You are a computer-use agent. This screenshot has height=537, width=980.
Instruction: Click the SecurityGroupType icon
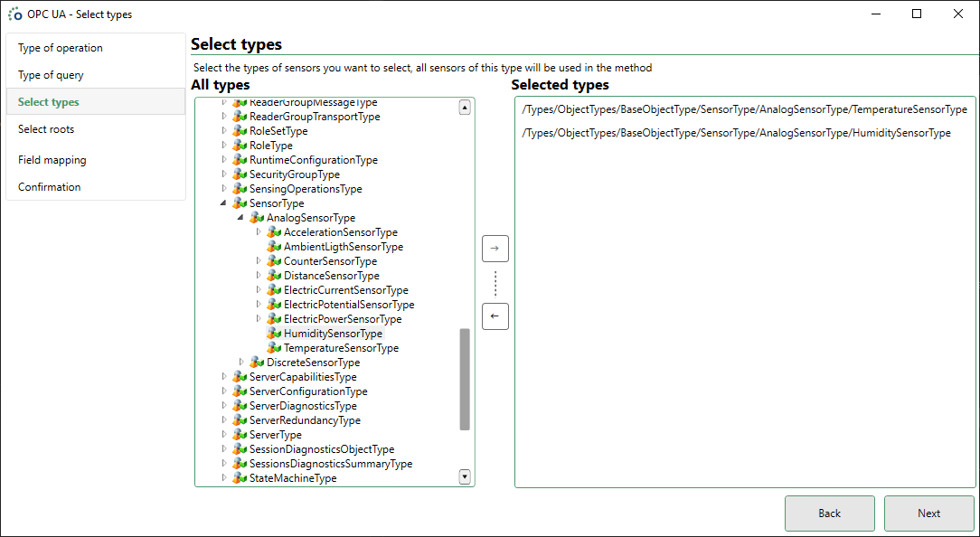click(238, 174)
